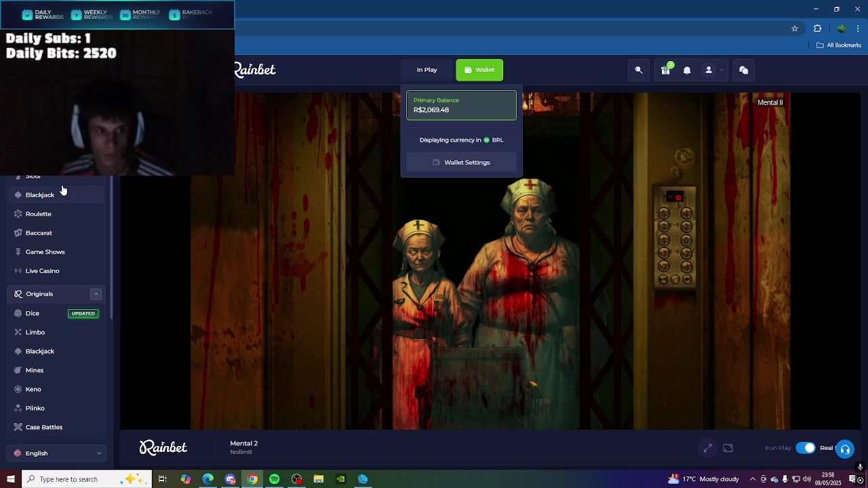This screenshot has width=868, height=488.
Task: Open the Keno original game
Action: (57, 390)
